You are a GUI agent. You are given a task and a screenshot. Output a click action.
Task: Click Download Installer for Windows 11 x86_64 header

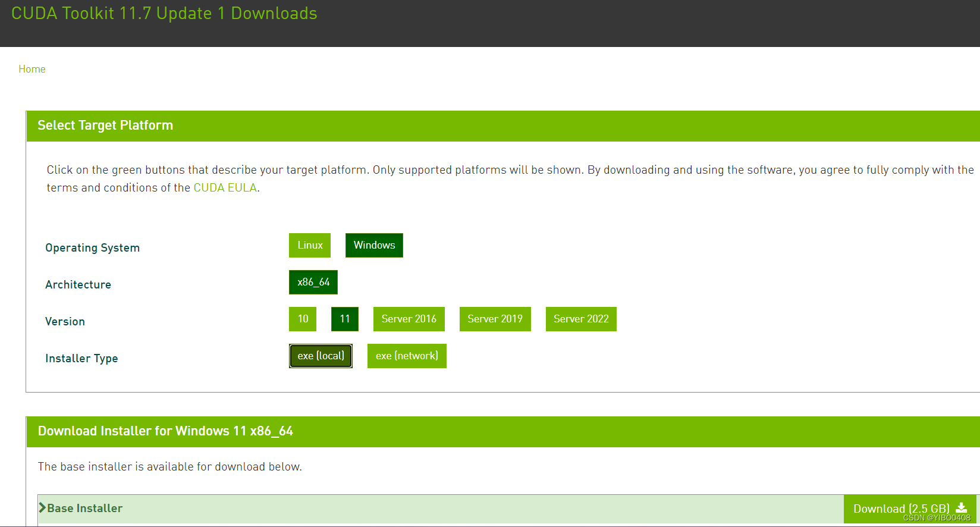(165, 431)
